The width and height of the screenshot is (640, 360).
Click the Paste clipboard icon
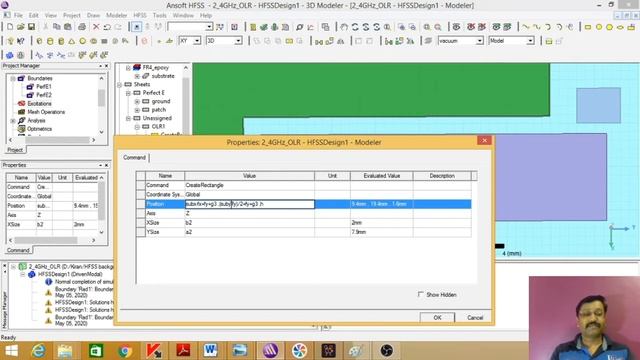[68, 27]
